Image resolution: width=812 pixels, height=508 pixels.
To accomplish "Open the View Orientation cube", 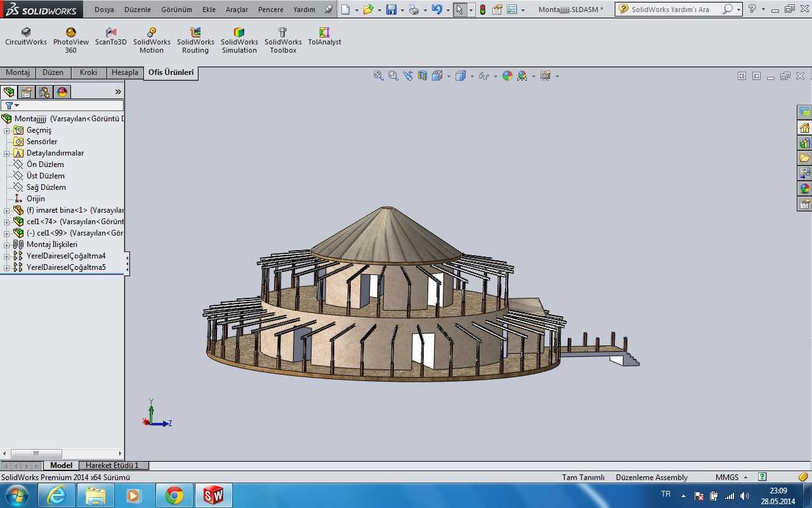I will (438, 76).
